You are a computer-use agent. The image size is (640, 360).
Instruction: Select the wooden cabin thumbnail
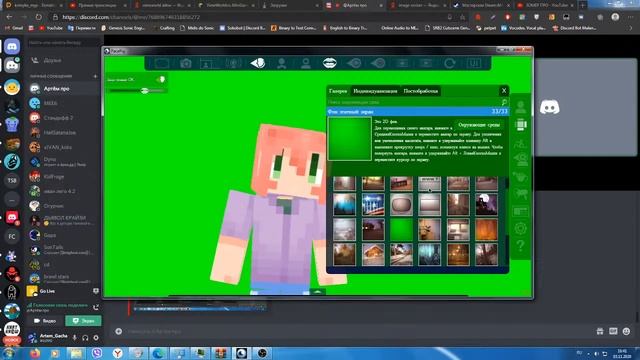point(373,254)
